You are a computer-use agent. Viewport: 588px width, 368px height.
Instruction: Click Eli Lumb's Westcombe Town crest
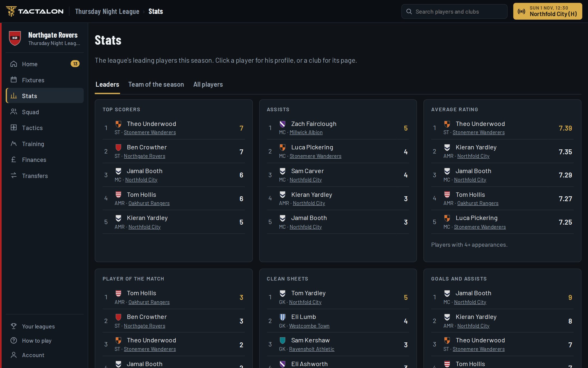(283, 317)
